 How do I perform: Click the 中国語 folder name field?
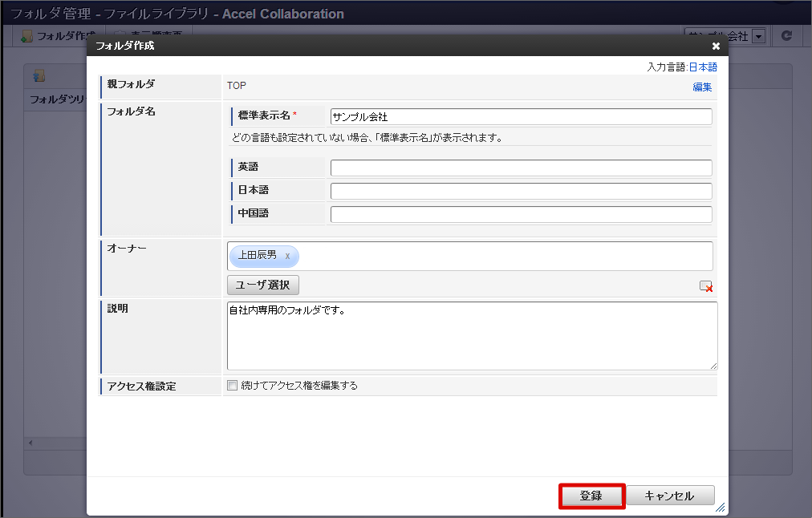521,214
